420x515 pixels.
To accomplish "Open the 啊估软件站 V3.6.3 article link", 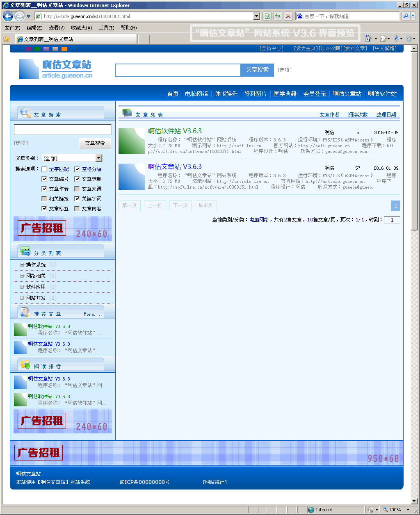I will (x=175, y=131).
